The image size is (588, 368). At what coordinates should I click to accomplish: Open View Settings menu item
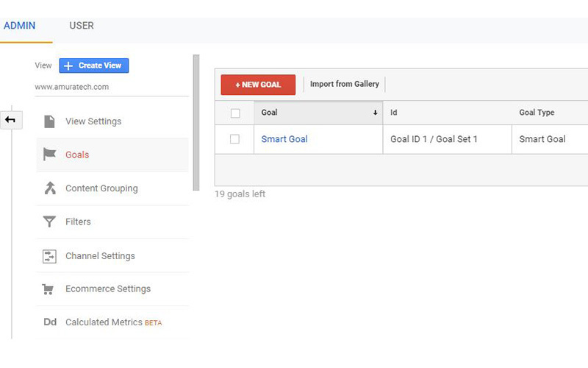tap(112, 121)
